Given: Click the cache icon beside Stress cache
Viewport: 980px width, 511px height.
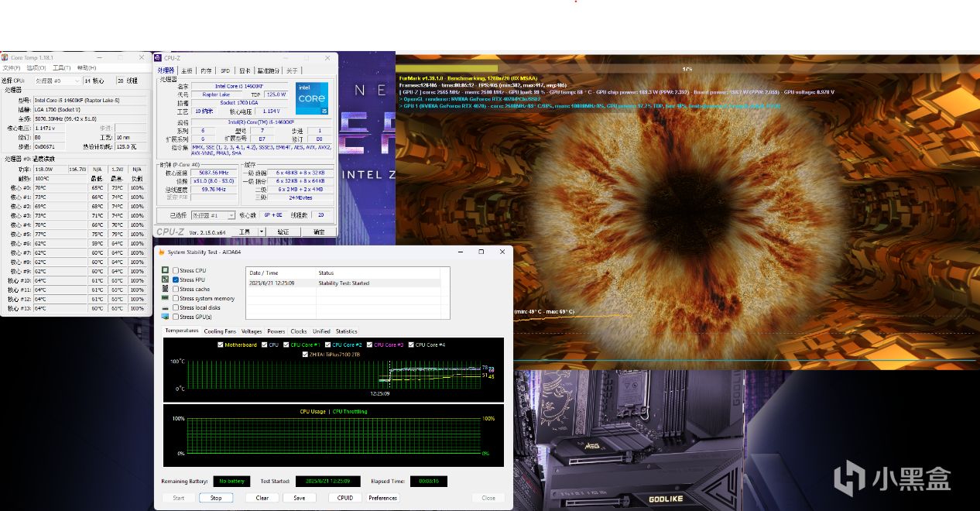Looking at the screenshot, I should click(165, 289).
